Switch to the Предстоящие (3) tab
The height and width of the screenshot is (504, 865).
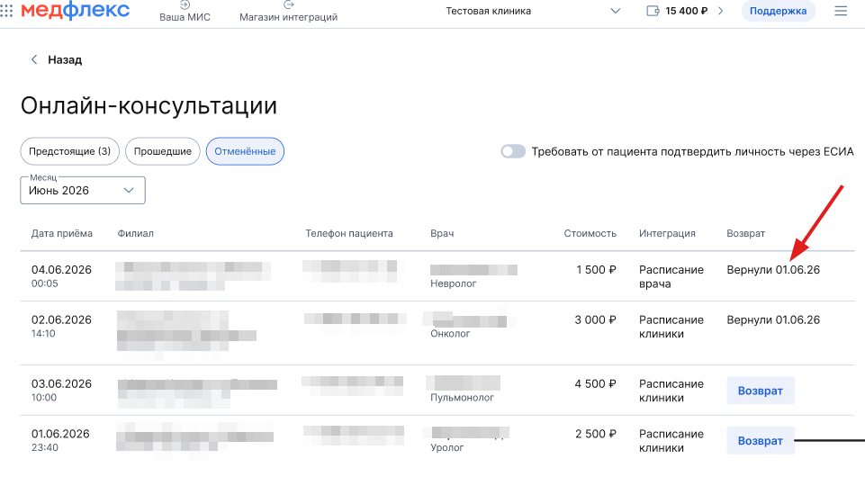click(x=70, y=151)
